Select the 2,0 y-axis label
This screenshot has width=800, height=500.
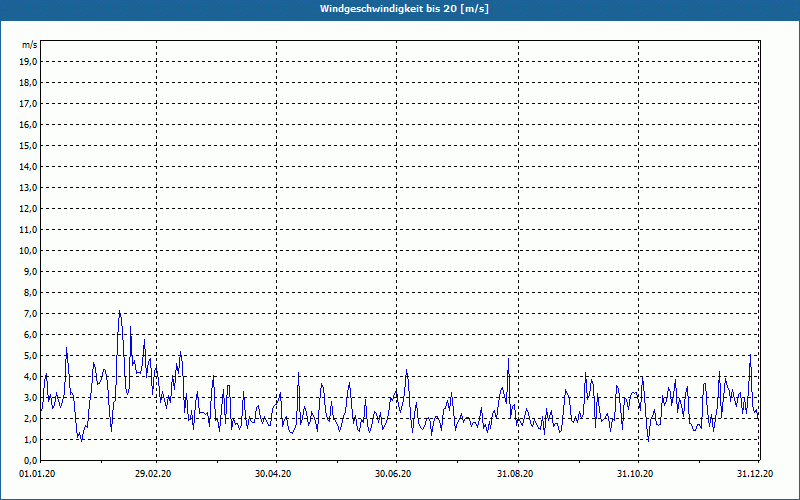(x=31, y=418)
